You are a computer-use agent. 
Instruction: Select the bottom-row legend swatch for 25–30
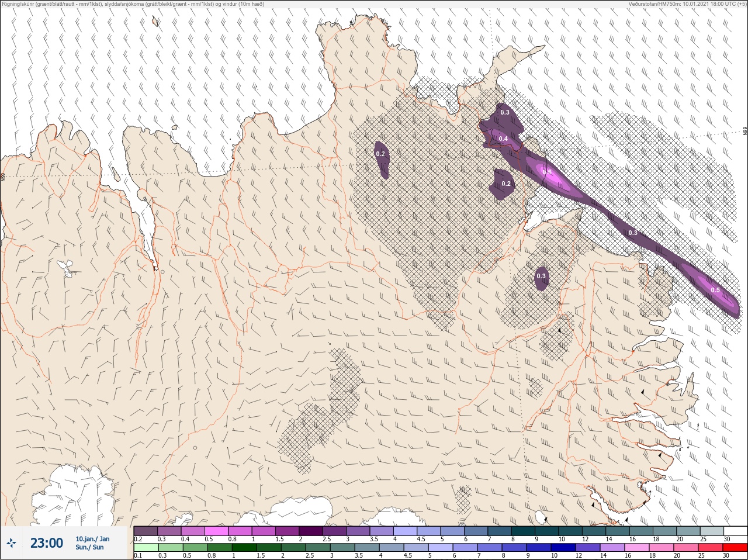(x=711, y=548)
